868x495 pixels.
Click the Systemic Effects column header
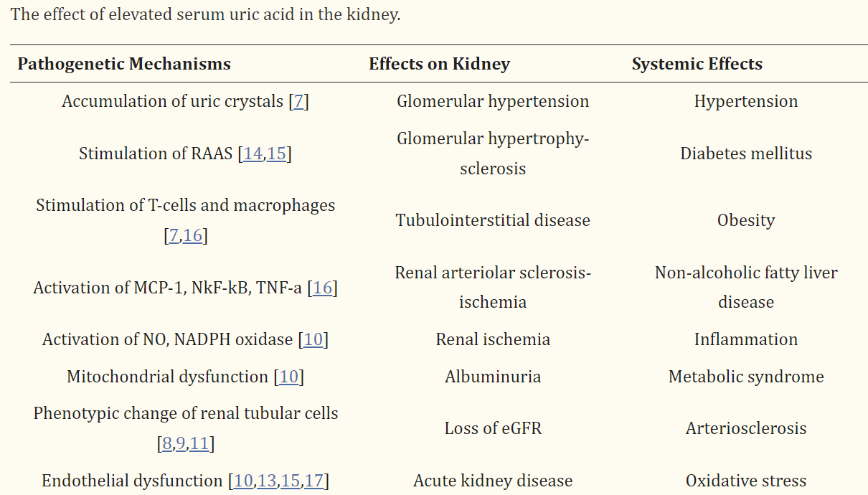pyautogui.click(x=697, y=64)
